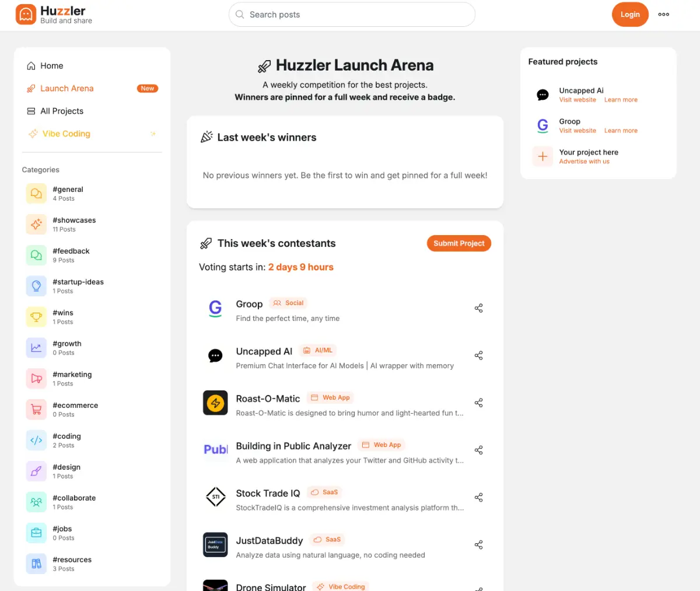Screen dimensions: 700x591
Task: Click the Login button
Action: click(x=630, y=15)
